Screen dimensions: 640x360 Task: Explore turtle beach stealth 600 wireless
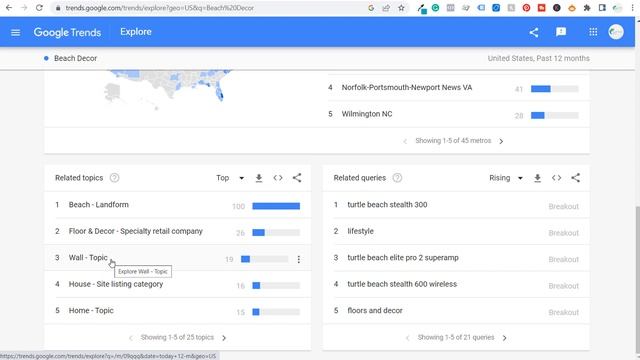click(x=402, y=284)
